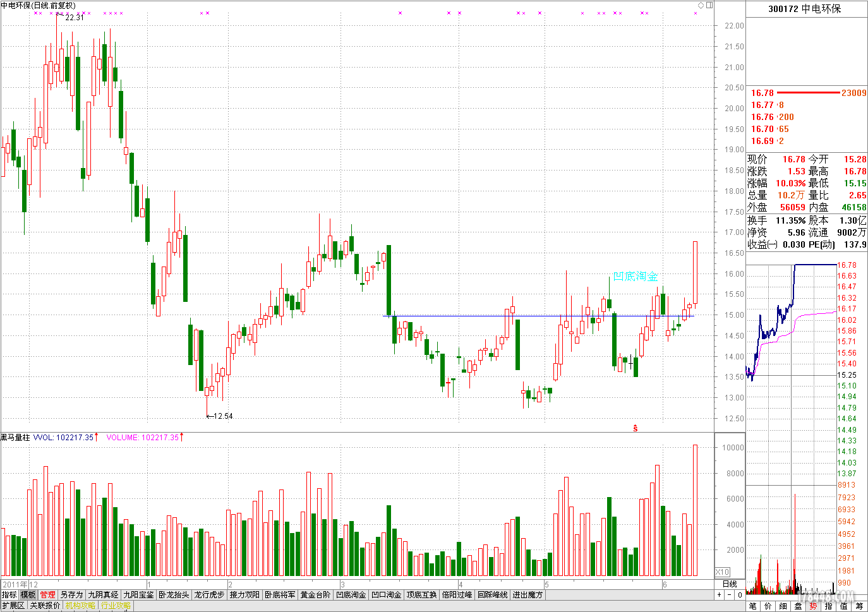Click the split-panel layout icon at top right of chart
The height and width of the screenshot is (612, 868).
[709, 5]
